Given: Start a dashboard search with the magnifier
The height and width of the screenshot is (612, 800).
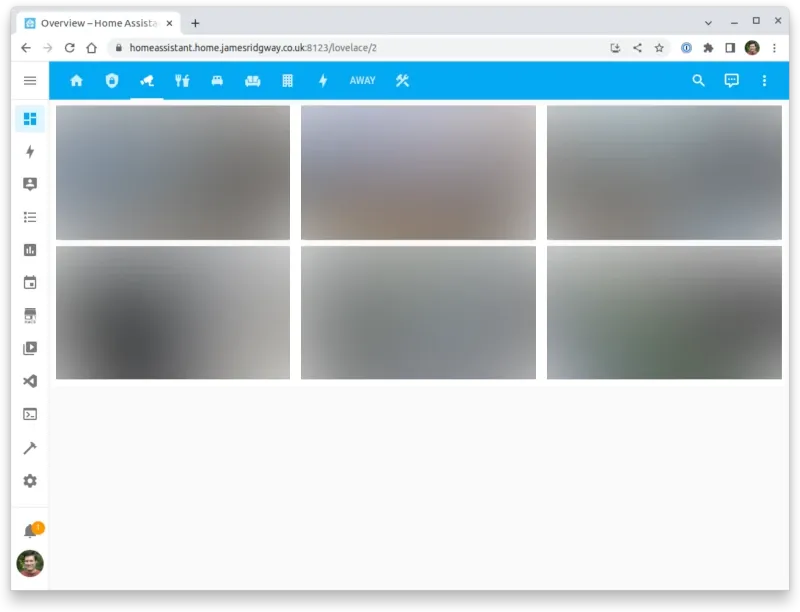Looking at the screenshot, I should point(698,81).
